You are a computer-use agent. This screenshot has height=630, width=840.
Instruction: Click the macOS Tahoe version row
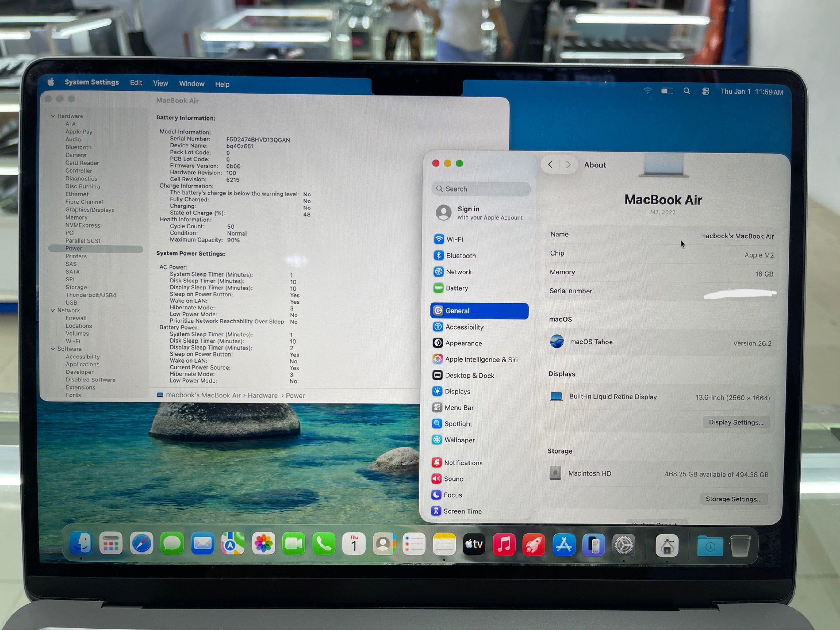(660, 342)
